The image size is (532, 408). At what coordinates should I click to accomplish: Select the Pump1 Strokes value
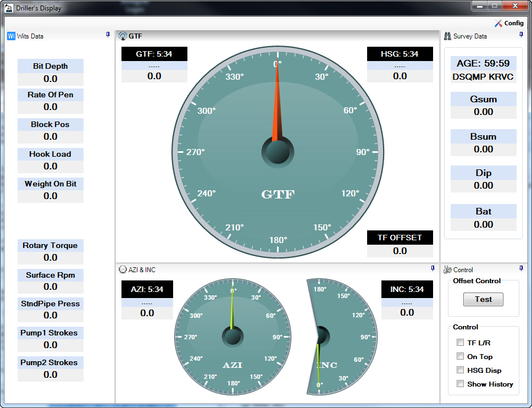[x=50, y=345]
